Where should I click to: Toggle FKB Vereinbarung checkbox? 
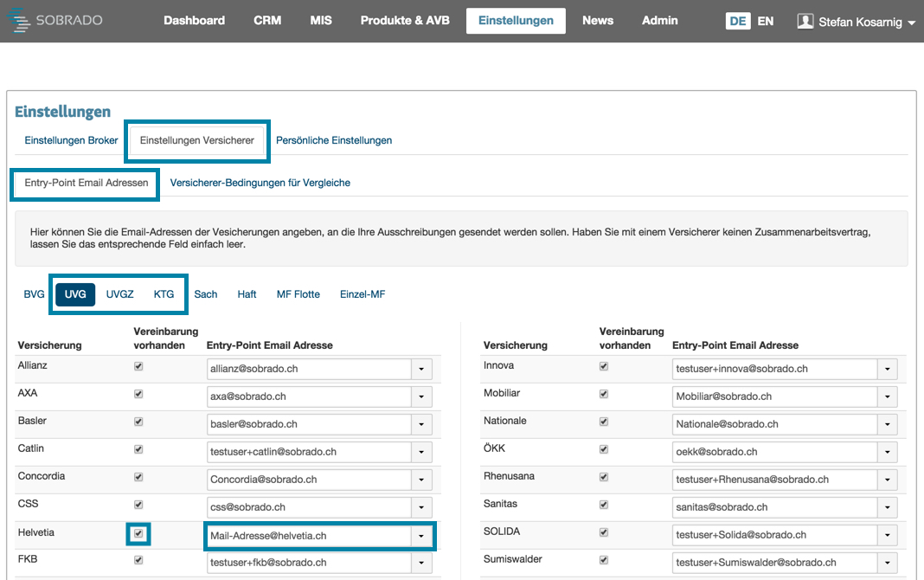[x=138, y=560]
